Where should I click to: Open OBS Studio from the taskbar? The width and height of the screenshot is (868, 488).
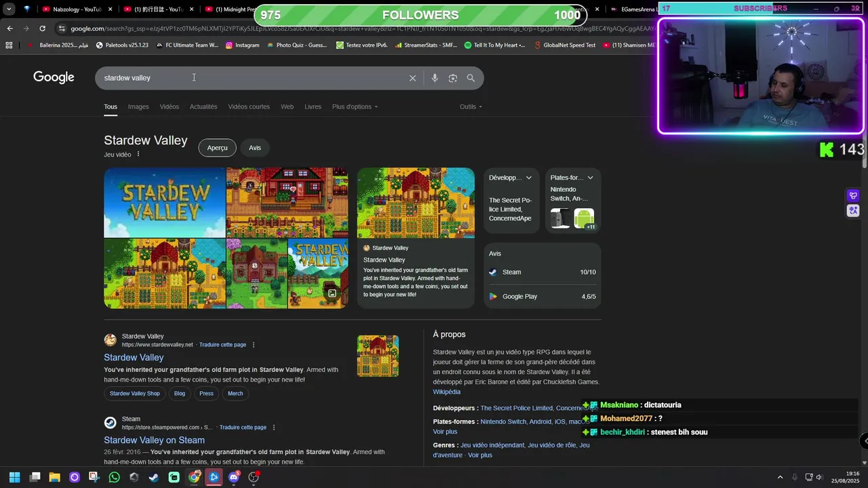click(x=254, y=477)
